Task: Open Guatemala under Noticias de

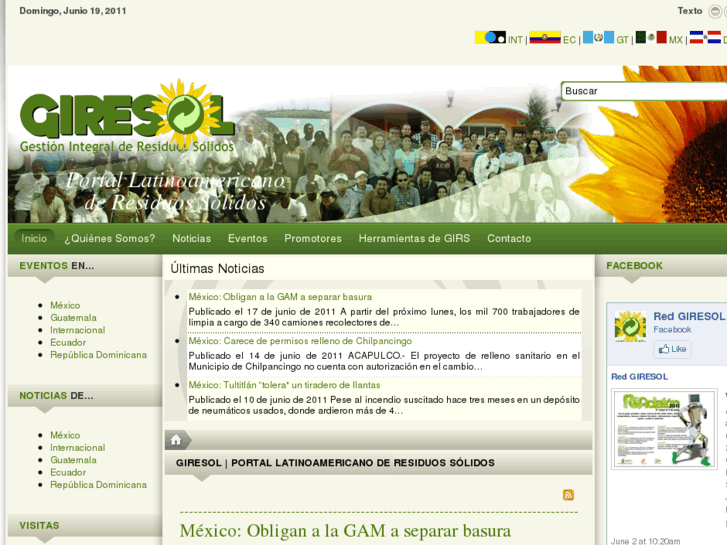Action: tap(73, 460)
